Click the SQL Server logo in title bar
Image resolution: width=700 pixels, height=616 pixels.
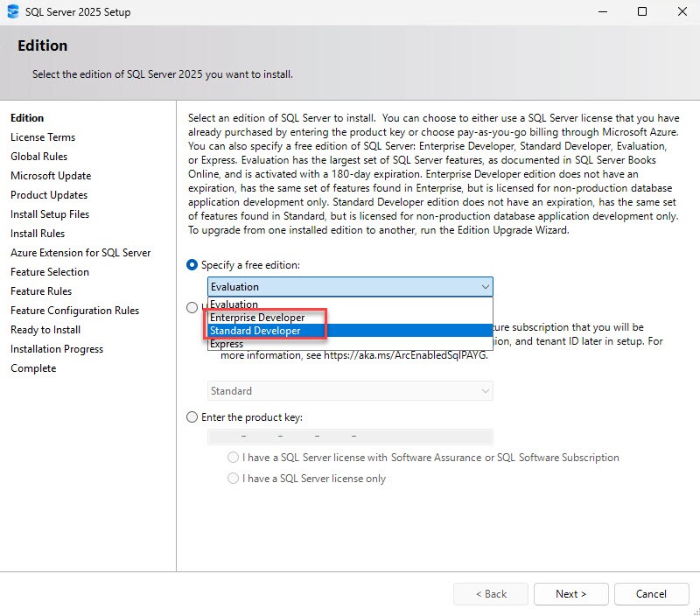pos(13,11)
